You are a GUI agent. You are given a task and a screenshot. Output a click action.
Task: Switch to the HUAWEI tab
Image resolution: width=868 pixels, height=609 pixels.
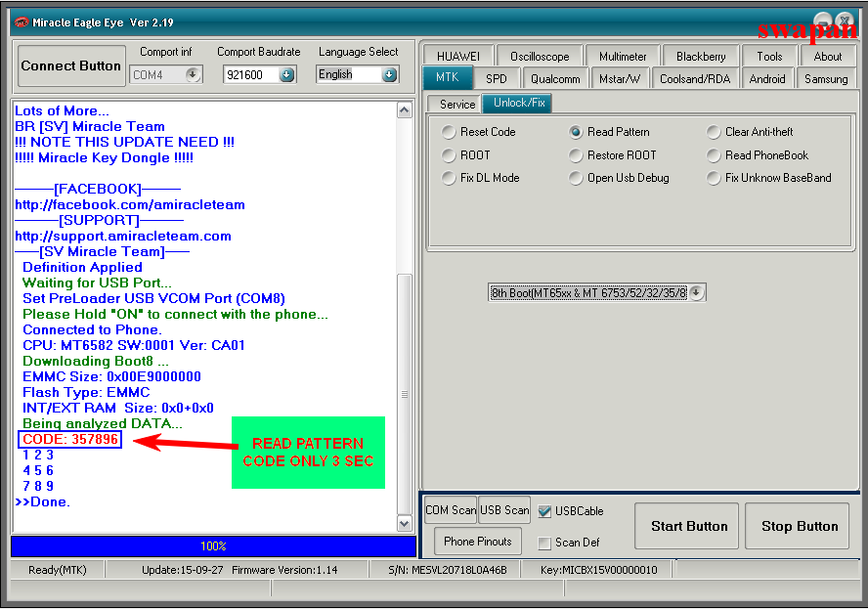458,56
